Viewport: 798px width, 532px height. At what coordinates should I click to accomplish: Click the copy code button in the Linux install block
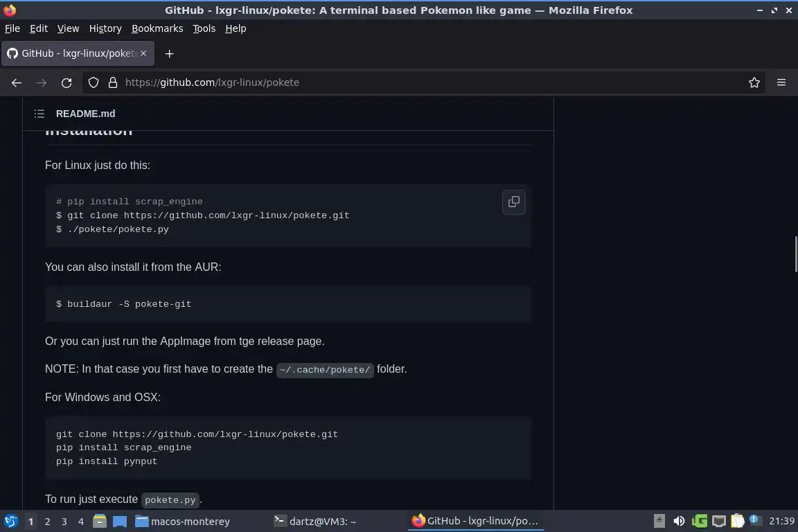tap(513, 202)
